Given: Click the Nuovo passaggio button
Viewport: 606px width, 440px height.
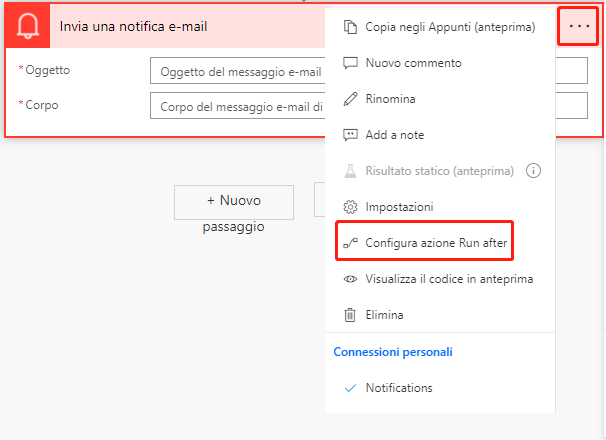Looking at the screenshot, I should [x=233, y=202].
